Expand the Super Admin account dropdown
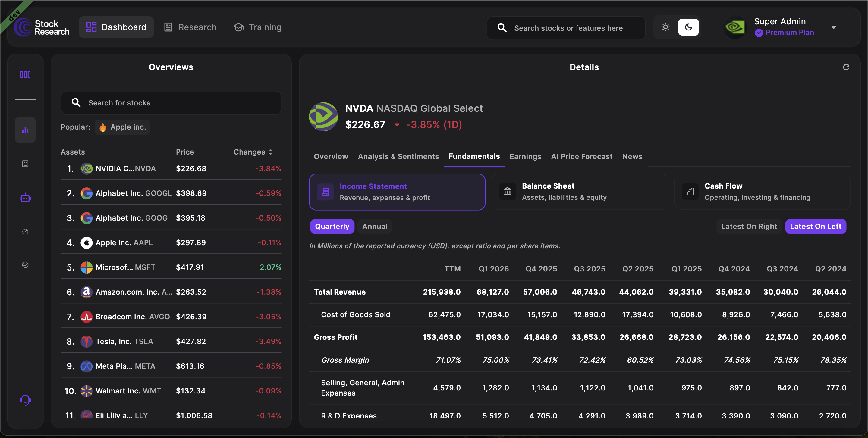 pos(834,27)
